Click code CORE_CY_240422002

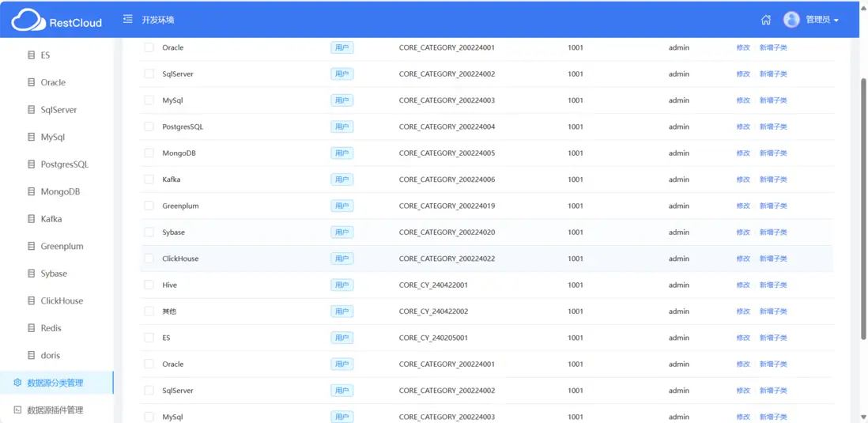[x=433, y=312]
